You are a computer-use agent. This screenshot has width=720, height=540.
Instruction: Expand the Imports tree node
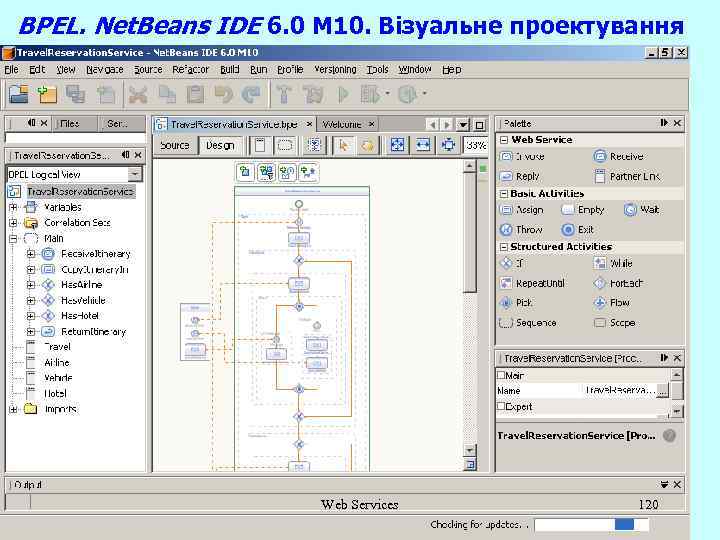tap(13, 409)
